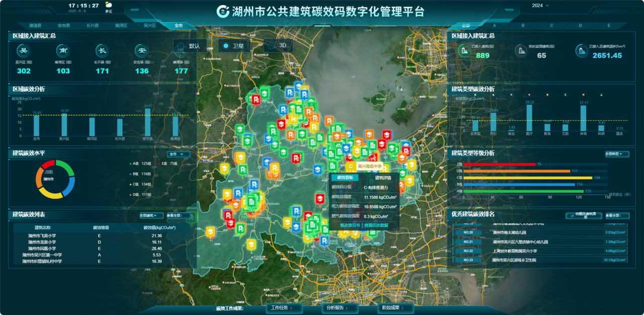644x315 pixels.
Task: Click the 查看历史数据 link in popup
Action: [376, 225]
